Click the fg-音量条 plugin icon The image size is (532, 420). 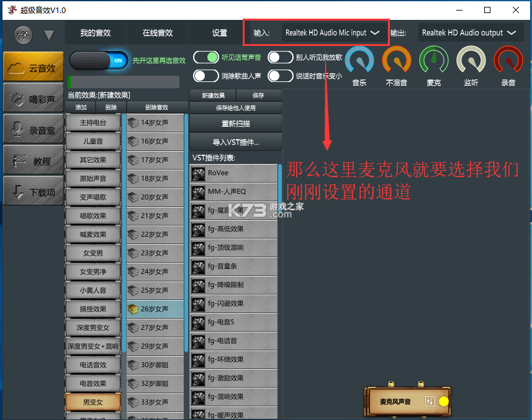click(198, 268)
